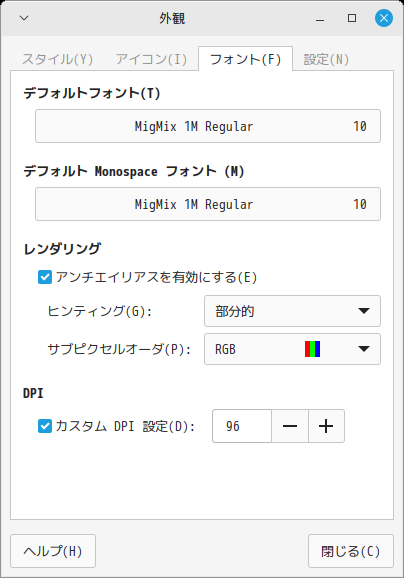Click the RGB color stripes icon
This screenshot has height=578, width=404.
pos(312,349)
